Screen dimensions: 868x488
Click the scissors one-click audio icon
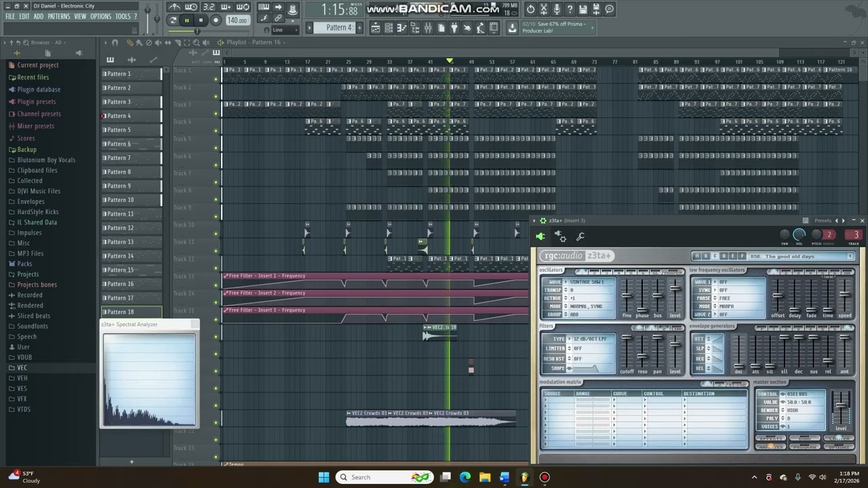544,9
